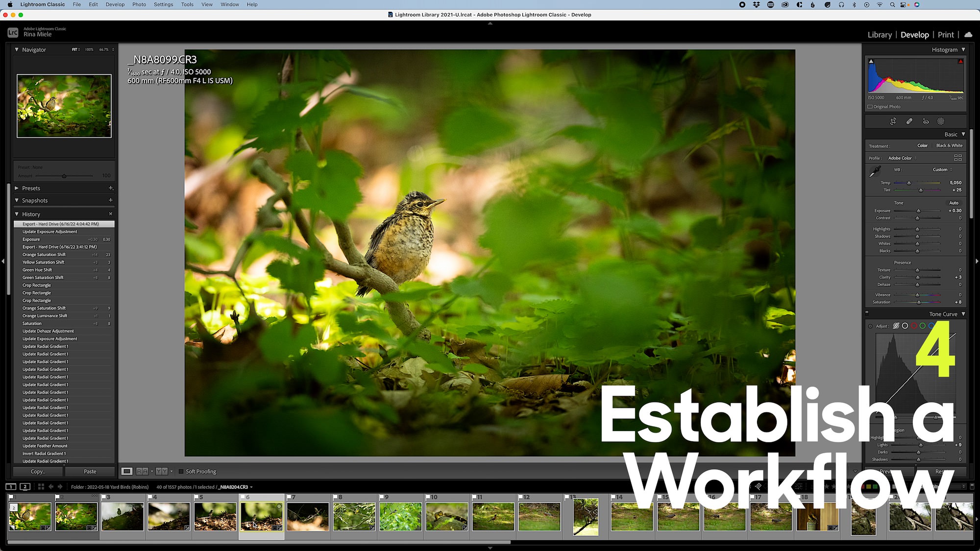Viewport: 980px width, 551px height.
Task: Open the Masking tool
Action: tap(941, 121)
